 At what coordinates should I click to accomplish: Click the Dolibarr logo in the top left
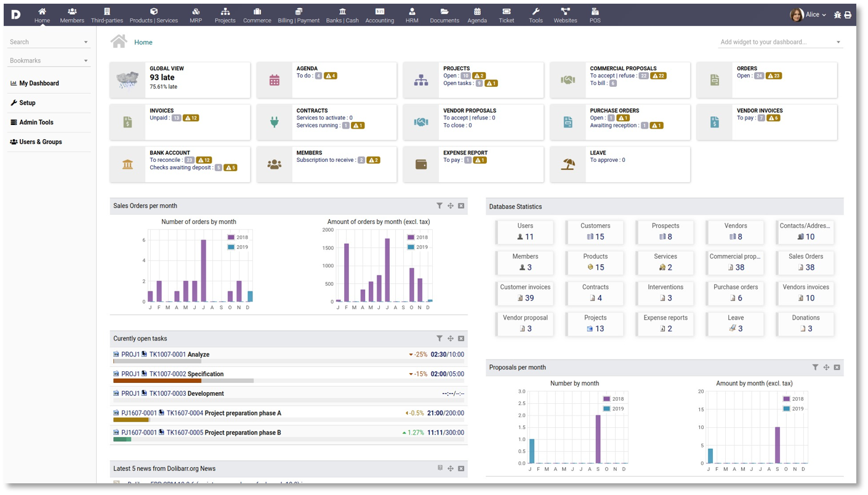pyautogui.click(x=16, y=15)
